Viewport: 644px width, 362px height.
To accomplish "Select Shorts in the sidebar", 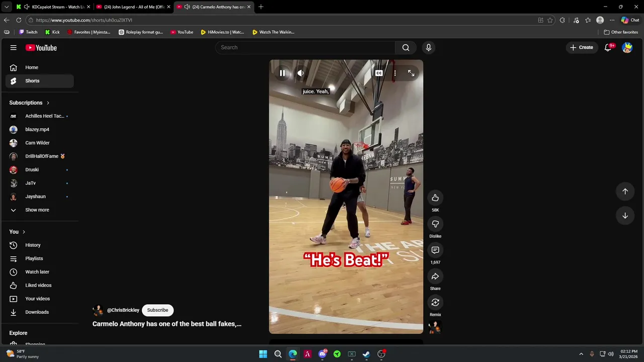I will pos(40,81).
